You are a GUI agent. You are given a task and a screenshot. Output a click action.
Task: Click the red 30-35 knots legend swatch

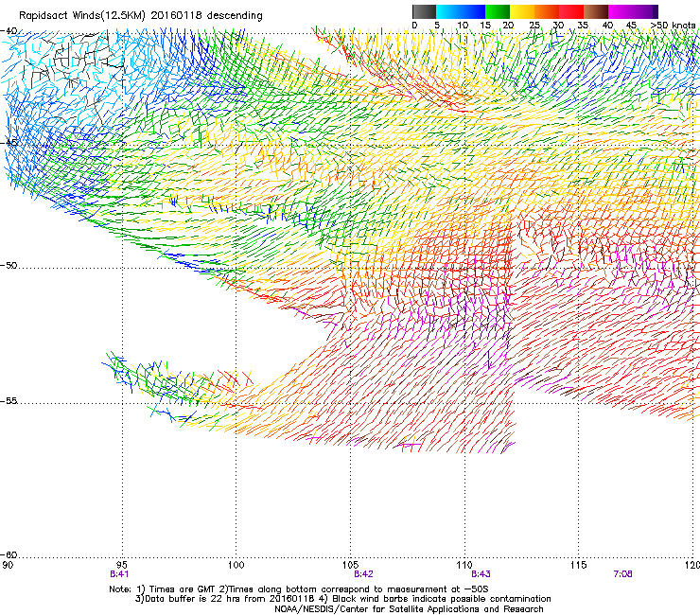[571, 11]
